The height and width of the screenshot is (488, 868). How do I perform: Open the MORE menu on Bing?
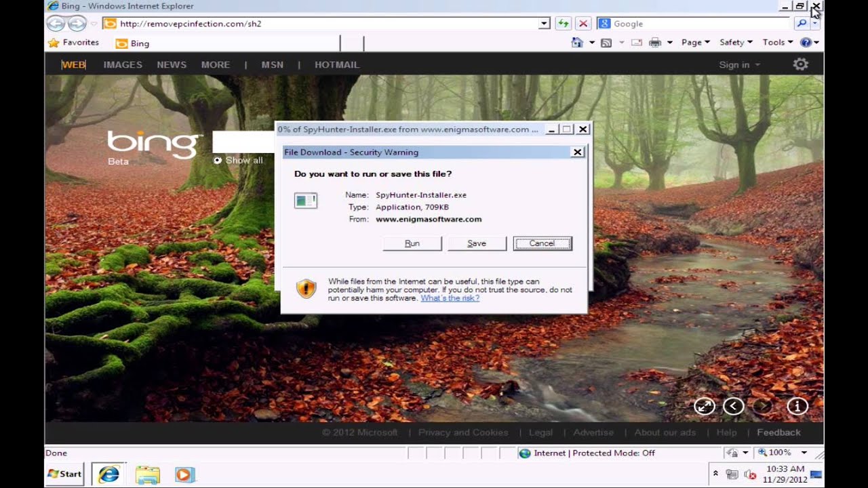click(216, 65)
